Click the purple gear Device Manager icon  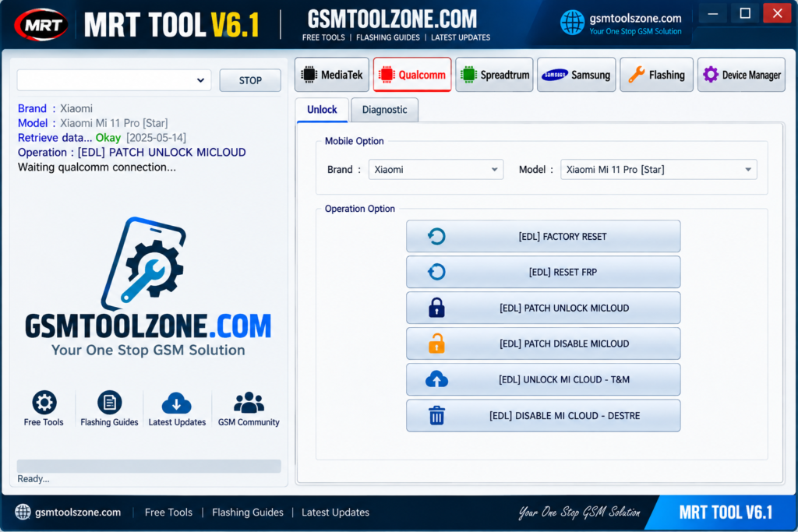[711, 75]
